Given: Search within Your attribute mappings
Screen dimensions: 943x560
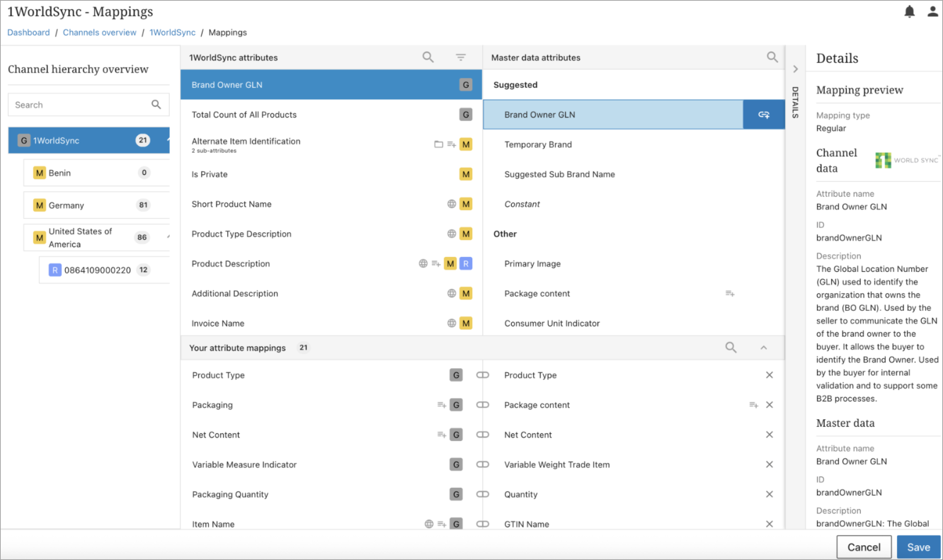Looking at the screenshot, I should tap(731, 348).
